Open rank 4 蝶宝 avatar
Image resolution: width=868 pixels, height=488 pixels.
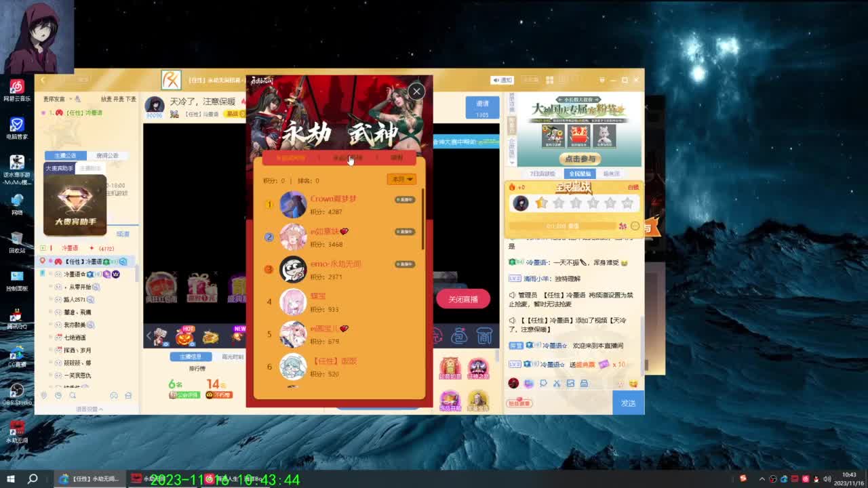click(293, 302)
